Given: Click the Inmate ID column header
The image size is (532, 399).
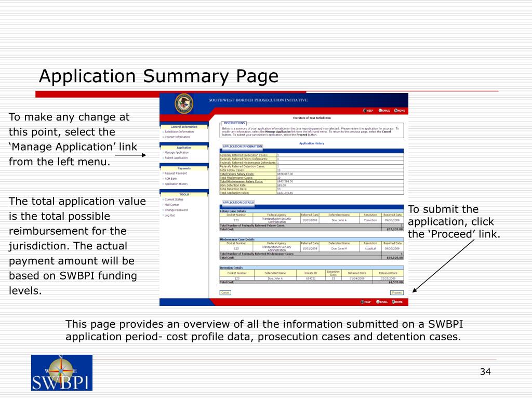Looking at the screenshot, I should coord(311,273).
